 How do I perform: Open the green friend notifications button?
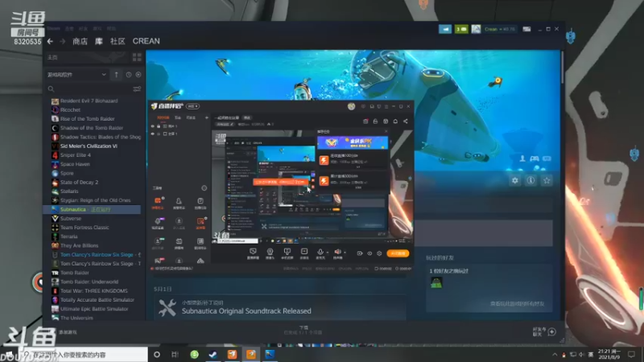[461, 29]
